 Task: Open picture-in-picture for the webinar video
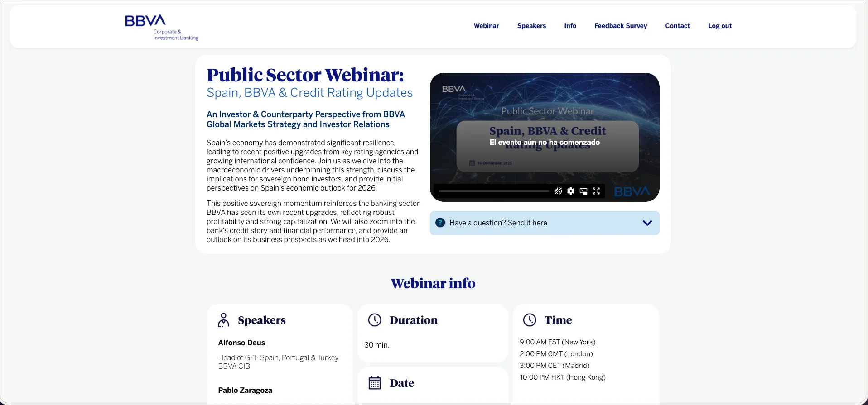click(x=583, y=191)
